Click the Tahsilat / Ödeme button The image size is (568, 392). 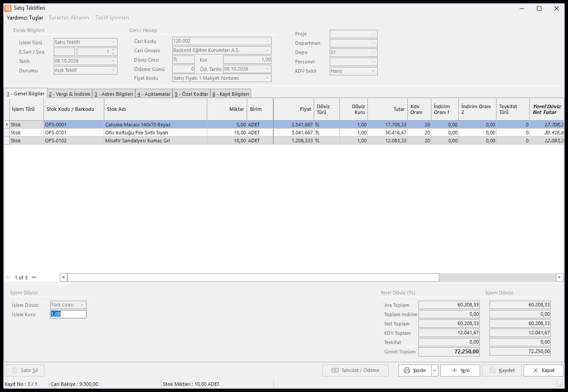click(355, 370)
